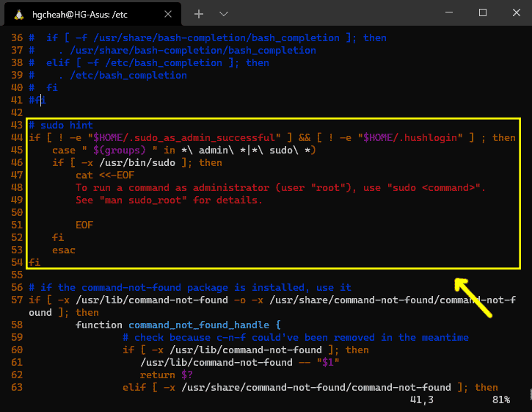The width and height of the screenshot is (532, 412).
Task: Click 'command-not-found package' comment on line 56
Action: click(x=155, y=288)
